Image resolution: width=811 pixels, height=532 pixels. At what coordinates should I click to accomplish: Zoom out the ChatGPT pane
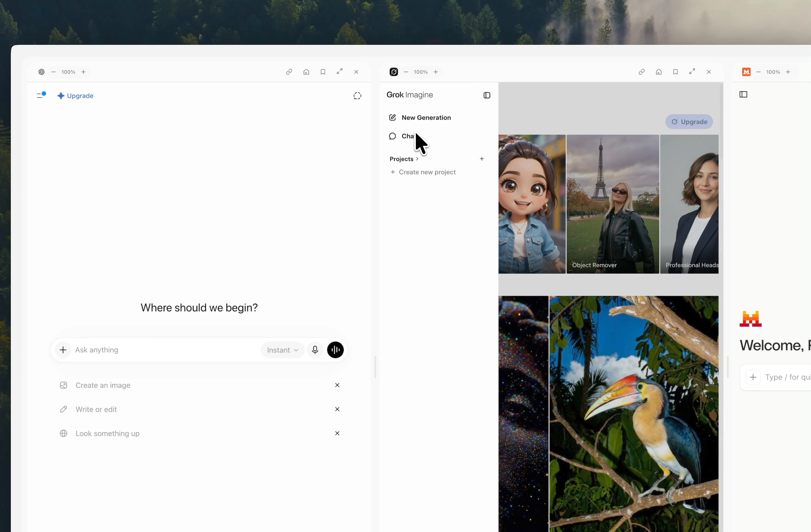pyautogui.click(x=53, y=72)
